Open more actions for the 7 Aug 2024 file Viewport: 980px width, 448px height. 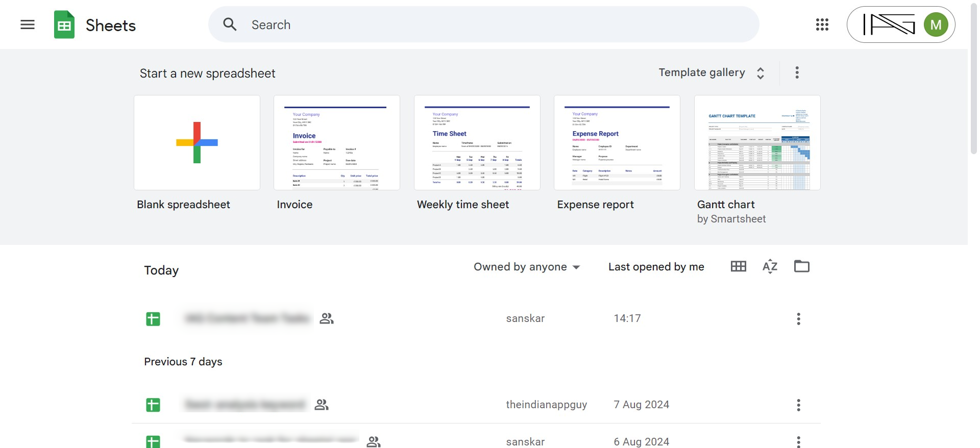point(798,405)
